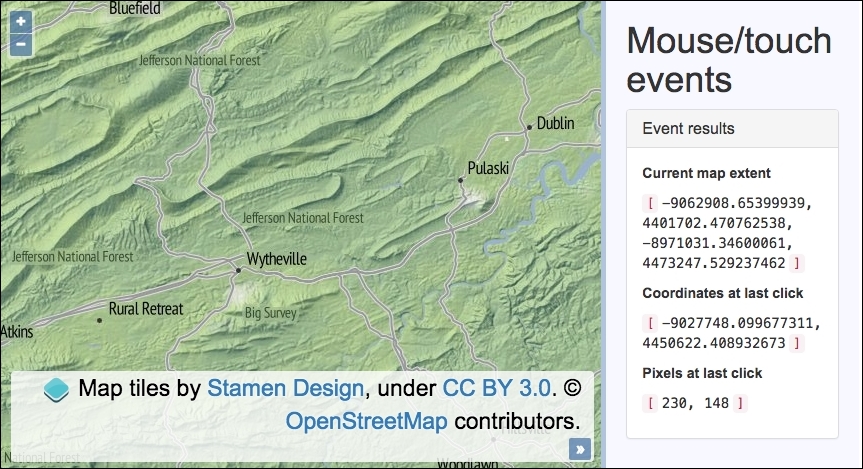Image resolution: width=863 pixels, height=469 pixels.
Task: Select the Pulaski town marker dot
Action: pos(461,180)
